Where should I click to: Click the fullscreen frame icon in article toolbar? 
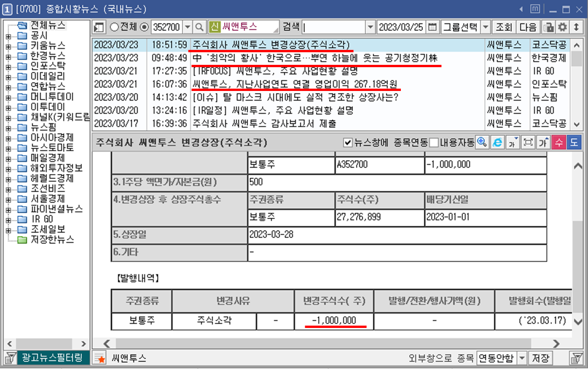tap(528, 142)
